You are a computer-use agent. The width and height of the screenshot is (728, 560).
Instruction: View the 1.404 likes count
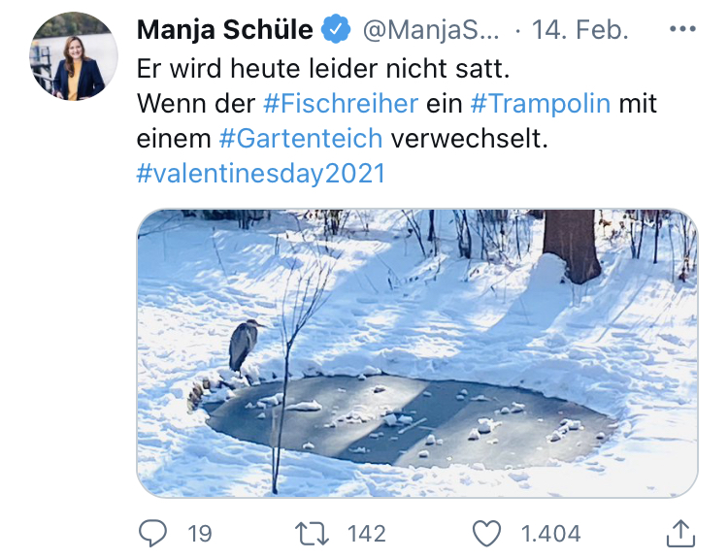(550, 533)
